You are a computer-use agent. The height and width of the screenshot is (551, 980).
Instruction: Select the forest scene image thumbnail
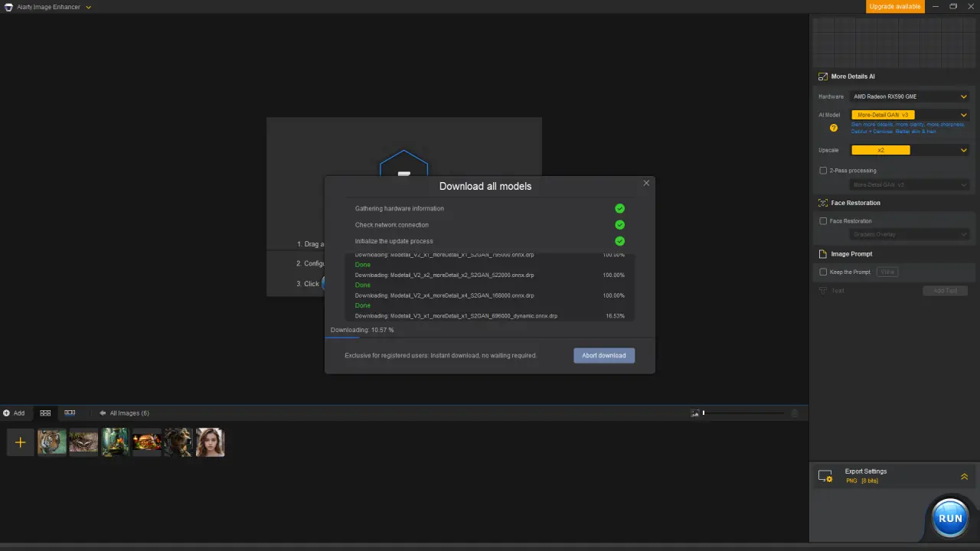pyautogui.click(x=115, y=442)
